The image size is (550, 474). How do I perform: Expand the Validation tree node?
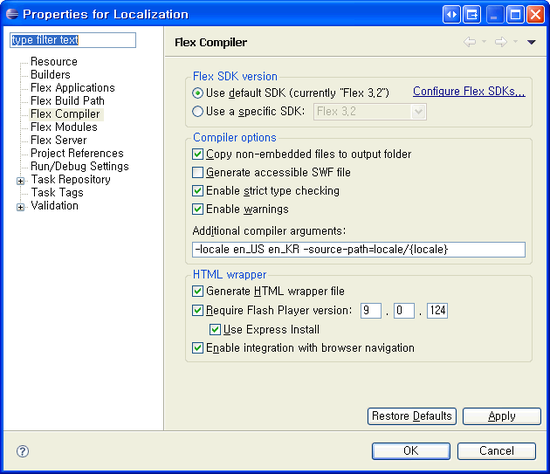tap(21, 207)
